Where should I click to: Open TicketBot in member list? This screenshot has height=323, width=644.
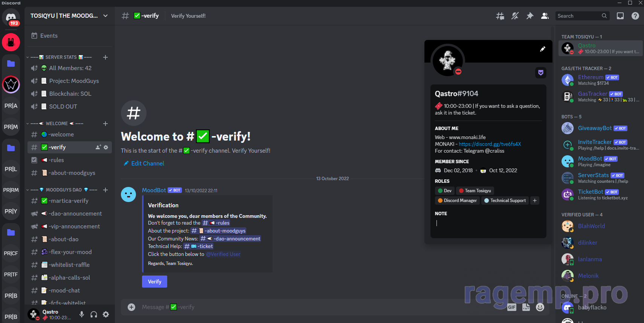(x=601, y=194)
